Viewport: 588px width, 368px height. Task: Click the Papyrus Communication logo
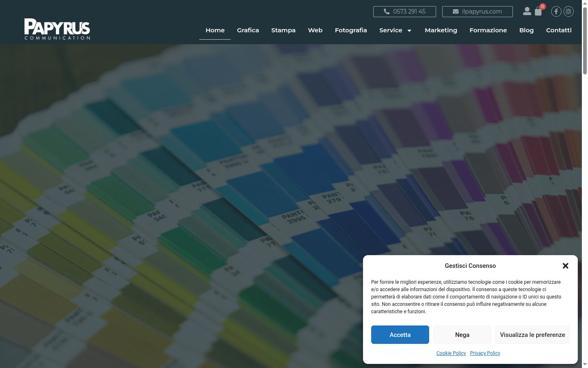pos(57,29)
